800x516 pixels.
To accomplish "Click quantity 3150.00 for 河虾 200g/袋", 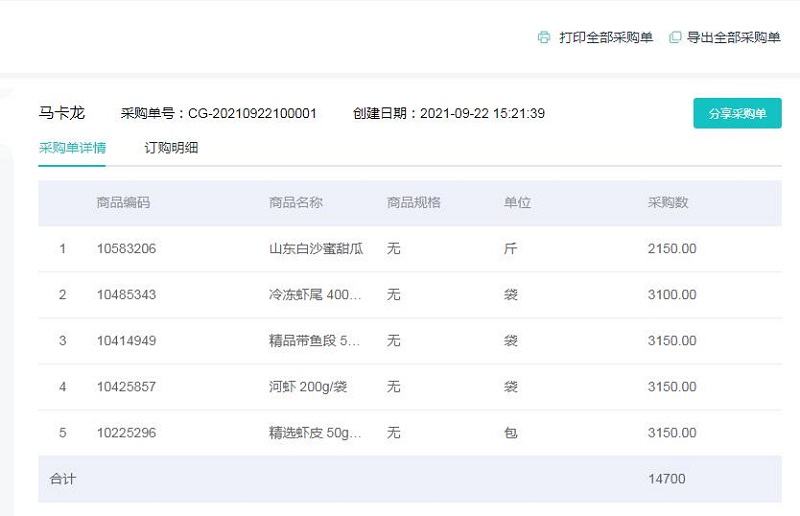I will coord(672,386).
